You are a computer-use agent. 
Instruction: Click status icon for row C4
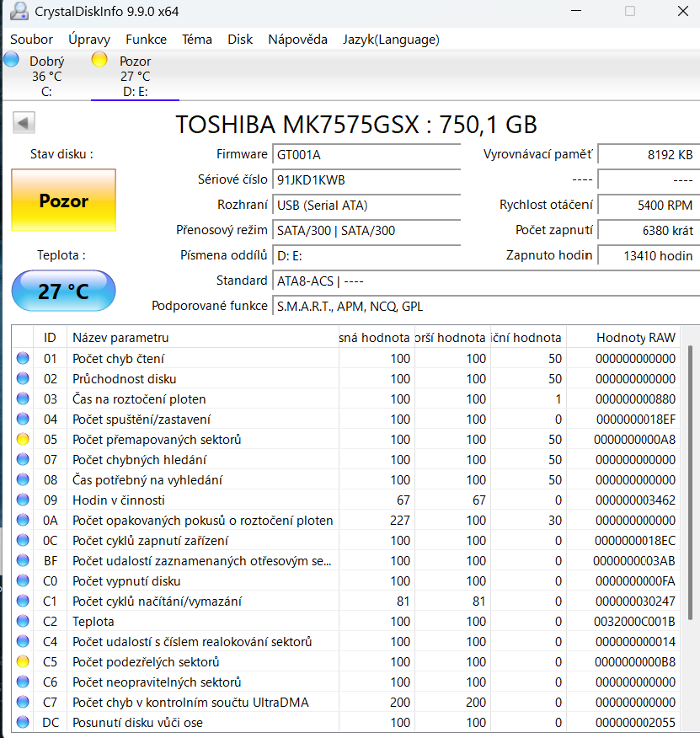point(23,641)
